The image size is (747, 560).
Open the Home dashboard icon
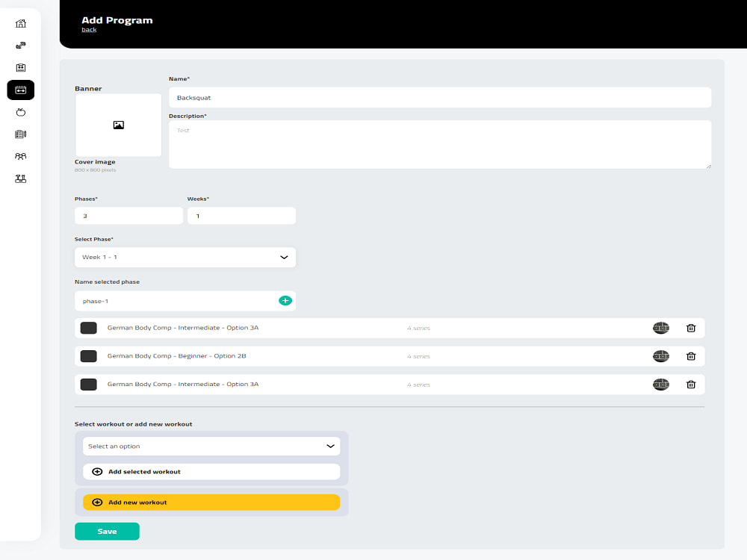pos(20,23)
